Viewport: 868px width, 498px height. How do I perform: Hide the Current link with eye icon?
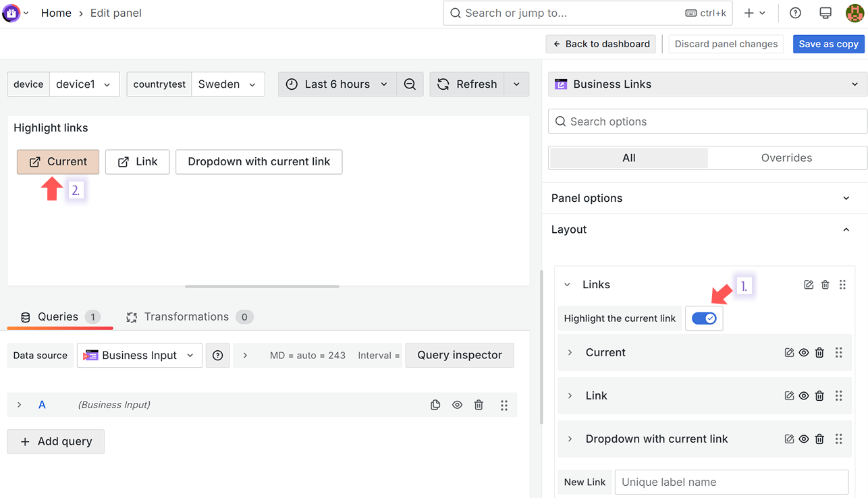[x=804, y=352]
